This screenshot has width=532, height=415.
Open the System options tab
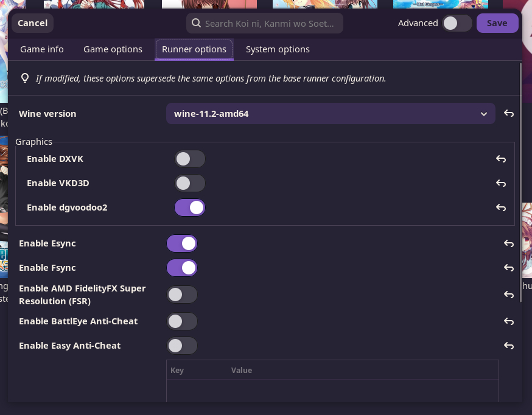[x=278, y=49]
